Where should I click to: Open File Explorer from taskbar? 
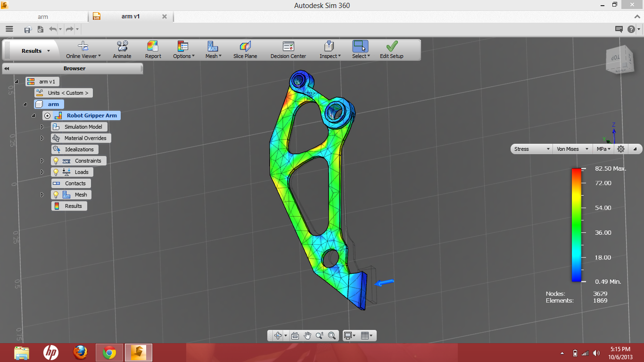click(22, 353)
